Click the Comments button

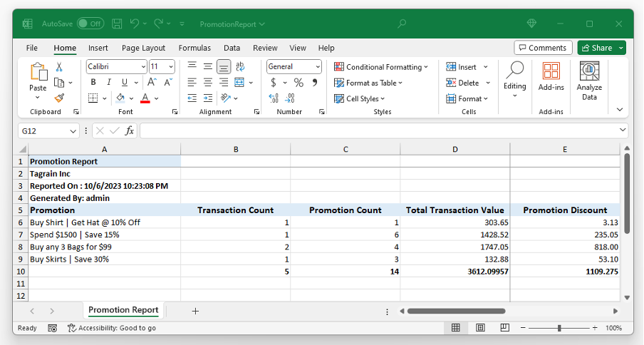pos(543,48)
